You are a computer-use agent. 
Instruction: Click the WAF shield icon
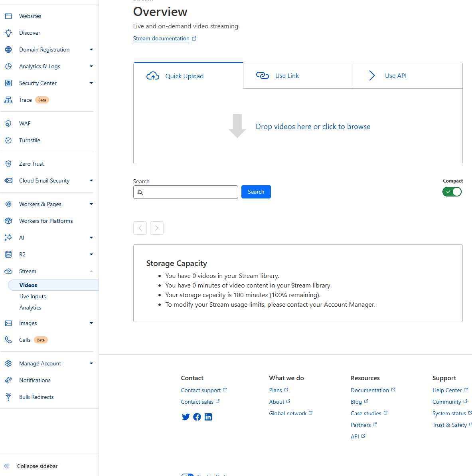coord(8,123)
